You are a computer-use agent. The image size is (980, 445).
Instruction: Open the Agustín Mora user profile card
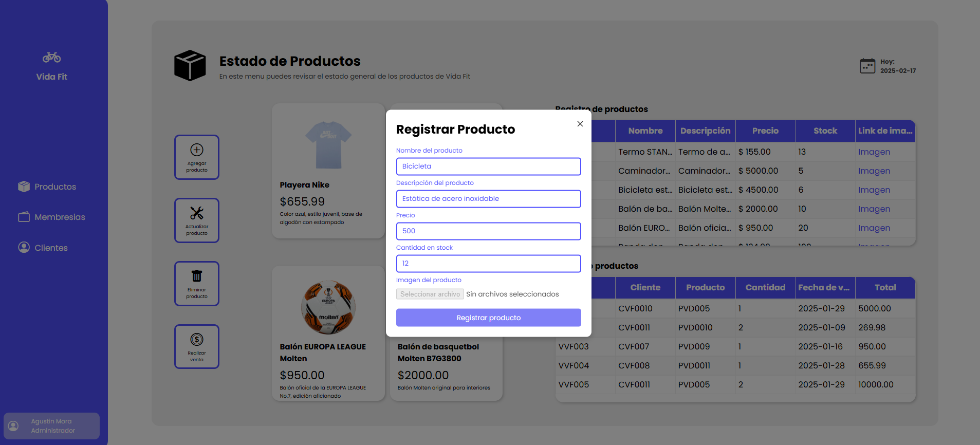click(x=51, y=426)
